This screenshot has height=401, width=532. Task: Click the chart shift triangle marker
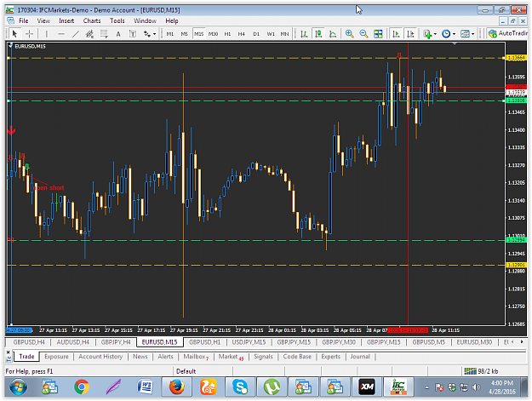[x=455, y=43]
